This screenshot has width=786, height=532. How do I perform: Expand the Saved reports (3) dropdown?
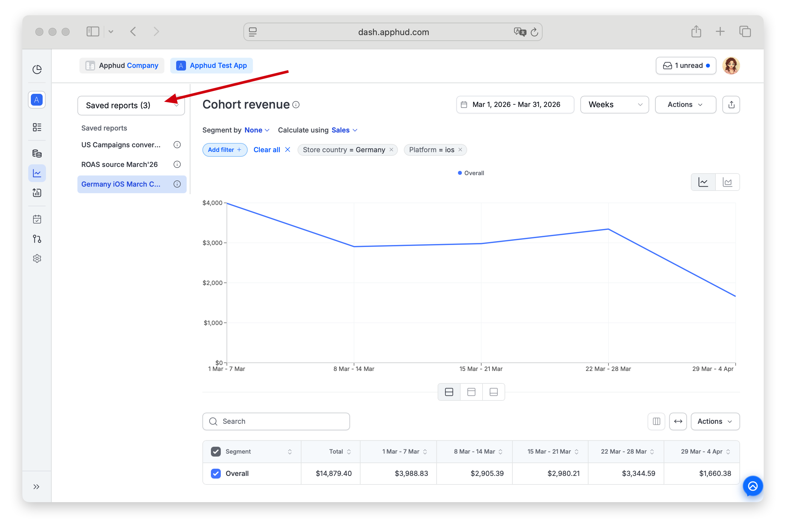click(x=131, y=106)
